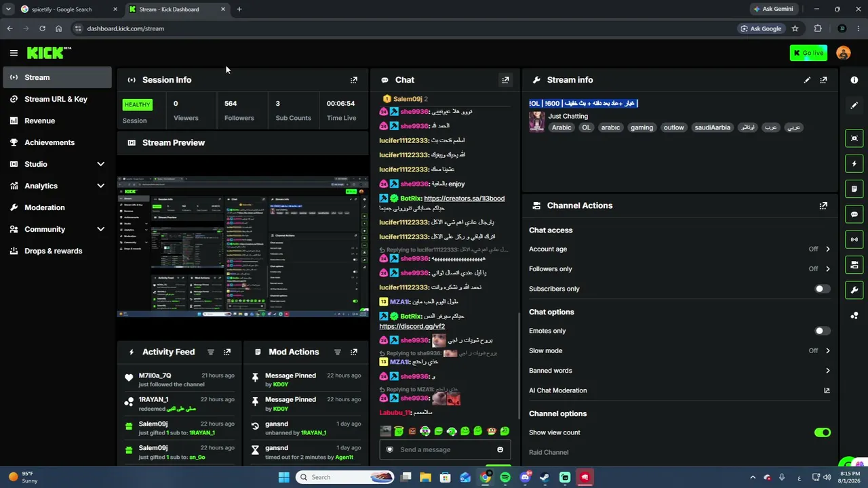Open a new browser tab

[x=239, y=9]
